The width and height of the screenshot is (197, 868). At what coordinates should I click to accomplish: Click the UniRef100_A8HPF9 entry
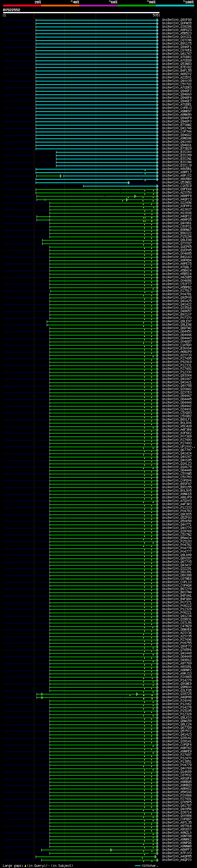176,196
